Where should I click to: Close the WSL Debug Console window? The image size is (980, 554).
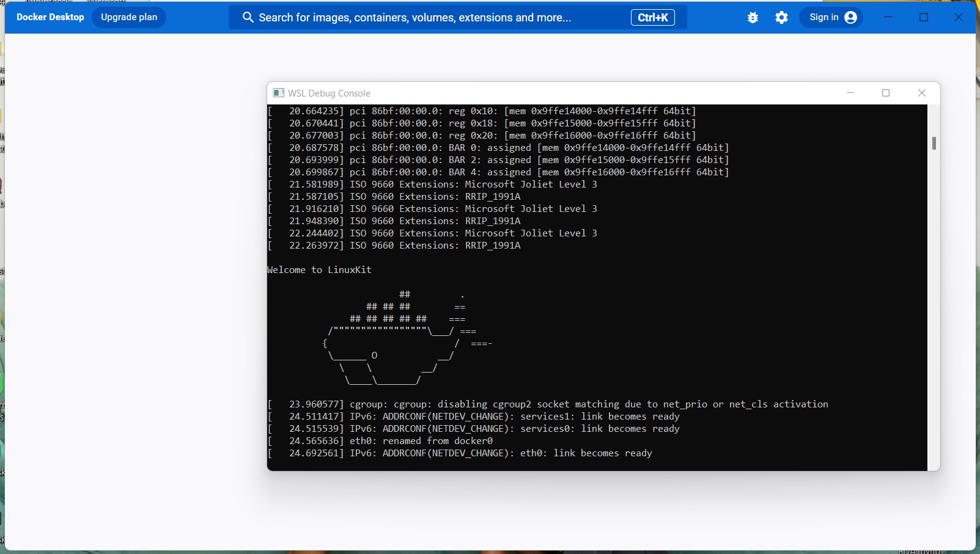[x=922, y=93]
